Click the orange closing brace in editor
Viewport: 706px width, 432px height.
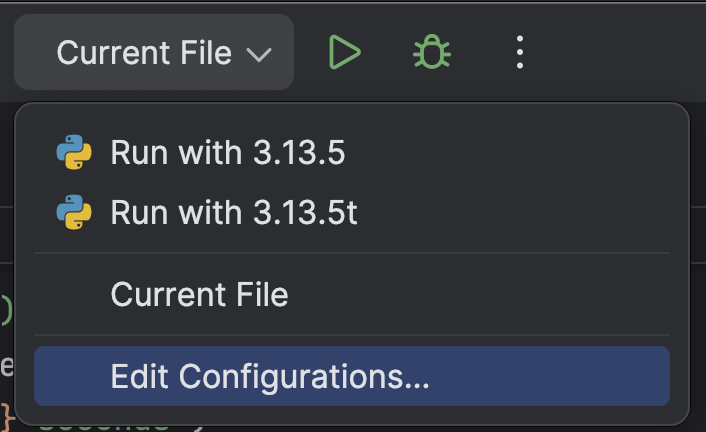(6, 412)
